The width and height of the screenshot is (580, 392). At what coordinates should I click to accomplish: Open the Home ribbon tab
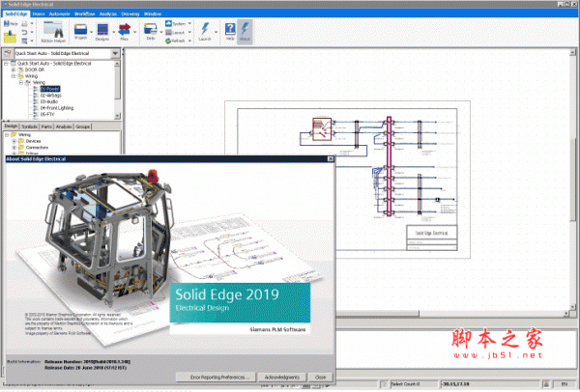pyautogui.click(x=39, y=14)
